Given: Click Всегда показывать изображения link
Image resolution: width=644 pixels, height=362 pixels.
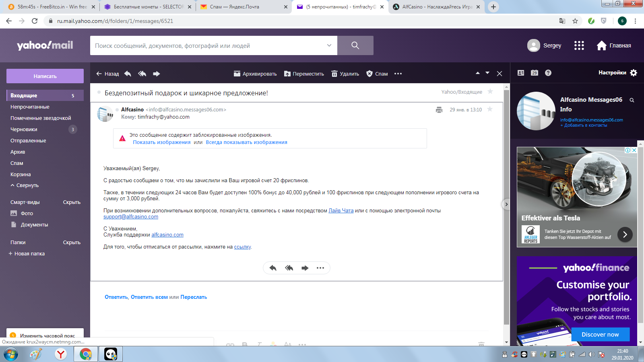Looking at the screenshot, I should tap(246, 142).
